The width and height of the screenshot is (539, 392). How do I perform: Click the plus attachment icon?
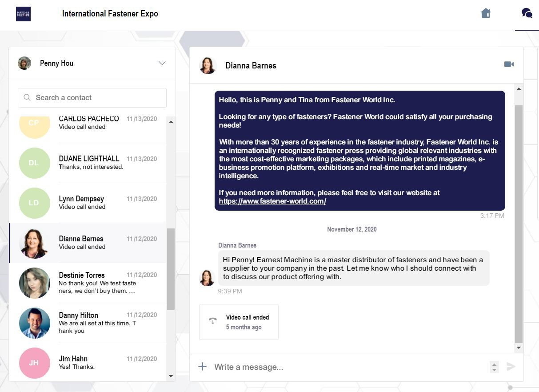pyautogui.click(x=202, y=367)
